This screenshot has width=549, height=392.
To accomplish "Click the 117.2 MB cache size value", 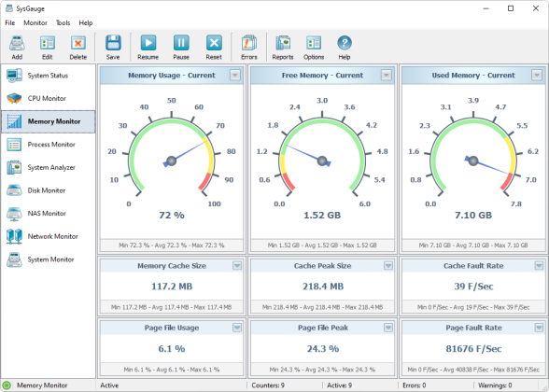I will [172, 287].
